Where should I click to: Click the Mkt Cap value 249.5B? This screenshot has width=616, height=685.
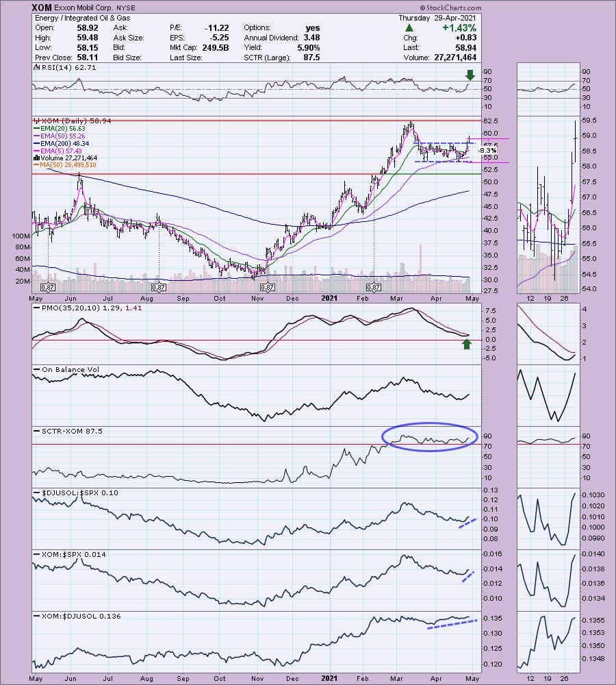215,48
